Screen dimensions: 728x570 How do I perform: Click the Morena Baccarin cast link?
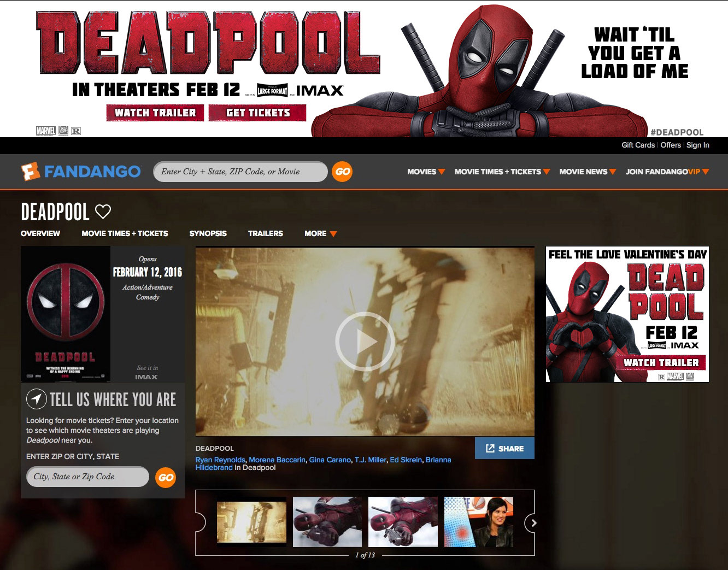click(277, 460)
